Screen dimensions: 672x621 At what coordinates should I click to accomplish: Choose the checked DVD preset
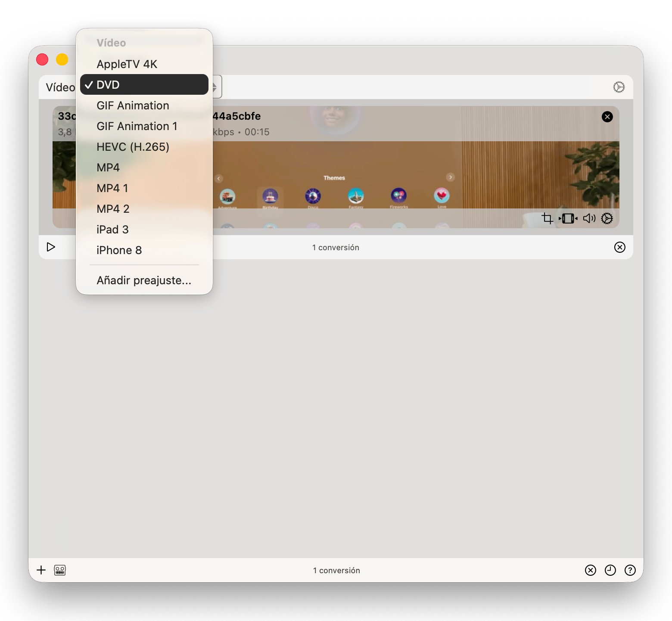[144, 85]
